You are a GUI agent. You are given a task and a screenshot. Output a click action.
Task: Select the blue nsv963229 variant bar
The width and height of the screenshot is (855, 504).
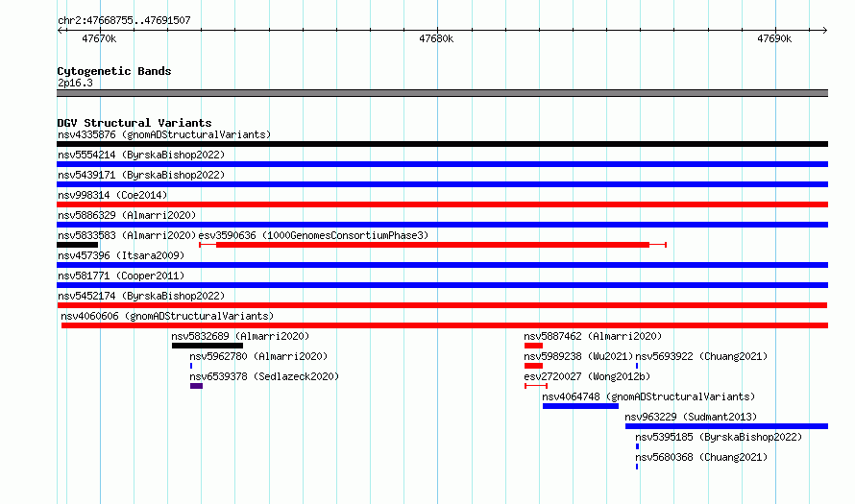(x=726, y=426)
